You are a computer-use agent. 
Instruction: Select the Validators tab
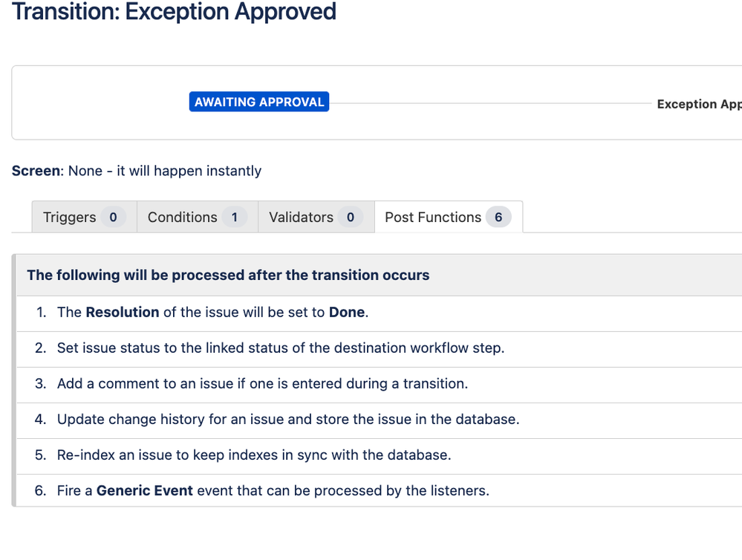click(x=301, y=217)
